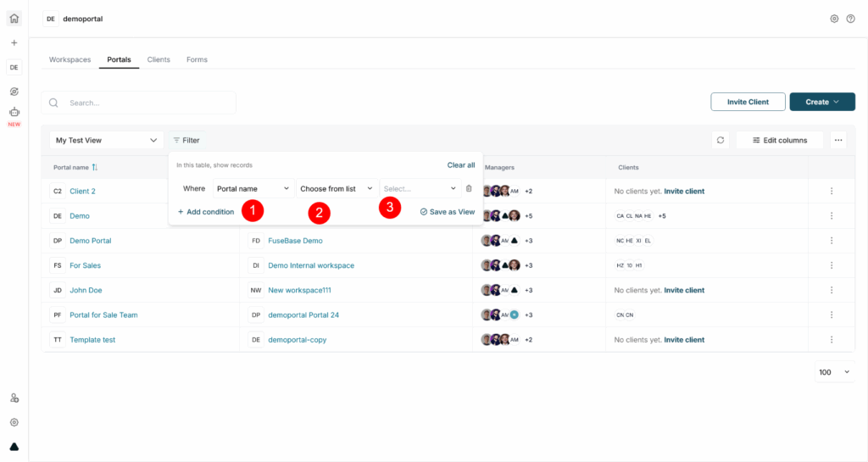868x462 pixels.
Task: Expand the 100 rows per page selector
Action: (x=833, y=372)
